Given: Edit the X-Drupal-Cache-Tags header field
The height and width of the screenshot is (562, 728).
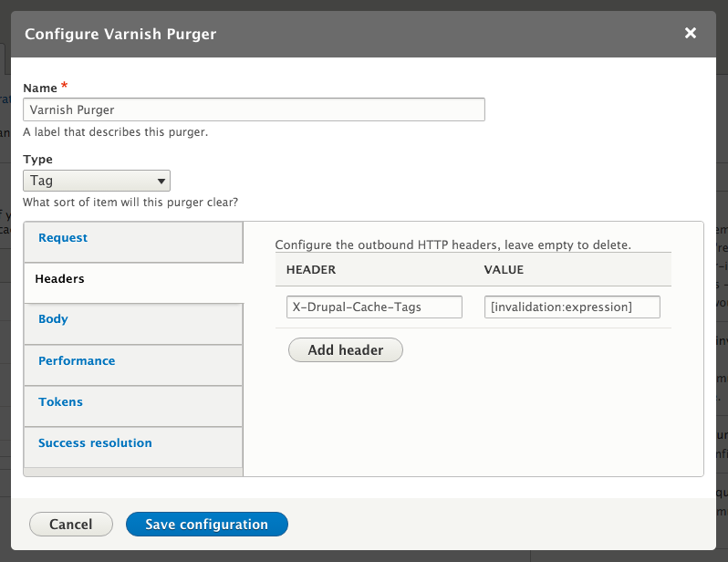Looking at the screenshot, I should [x=374, y=307].
